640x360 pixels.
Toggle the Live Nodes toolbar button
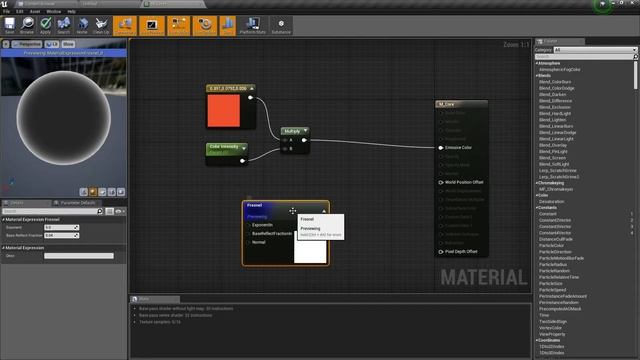tap(179, 26)
